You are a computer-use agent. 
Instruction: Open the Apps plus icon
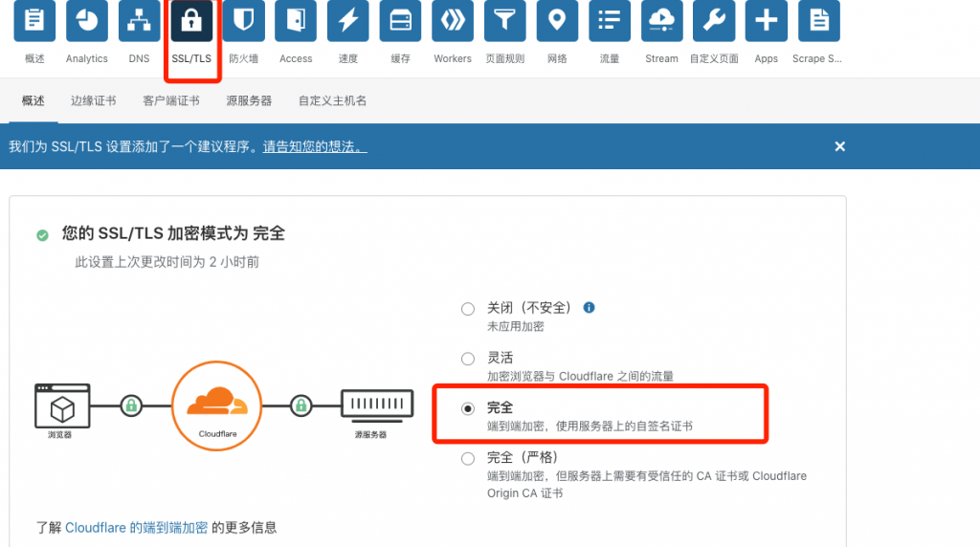pos(766,21)
